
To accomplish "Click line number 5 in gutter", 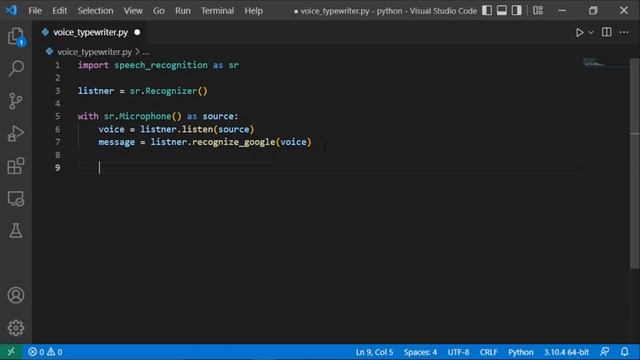I will coord(58,116).
